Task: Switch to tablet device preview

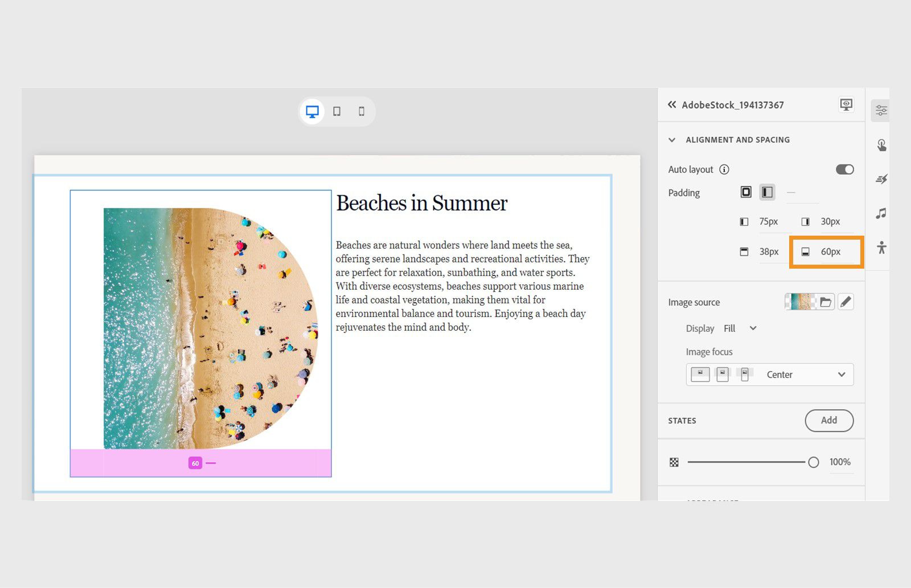Action: coord(337,112)
